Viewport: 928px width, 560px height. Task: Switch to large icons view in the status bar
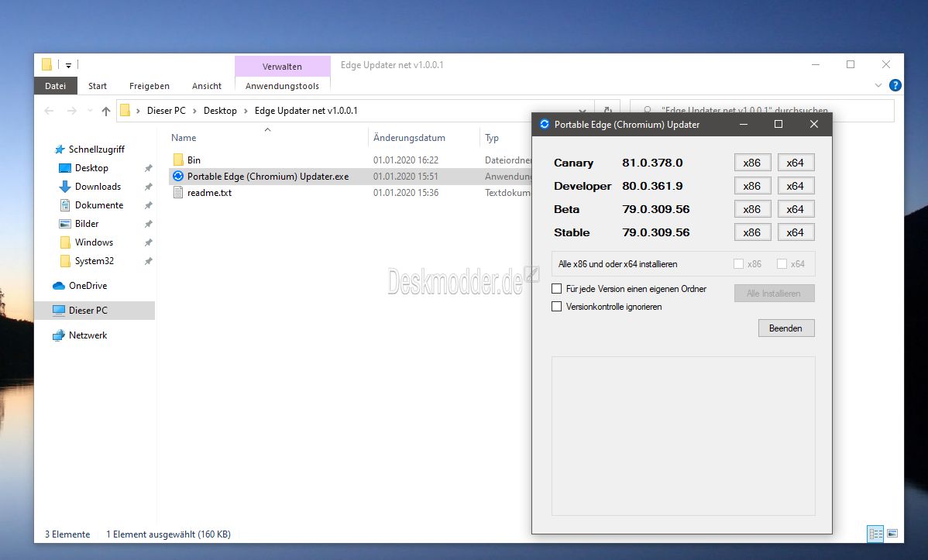coord(892,534)
